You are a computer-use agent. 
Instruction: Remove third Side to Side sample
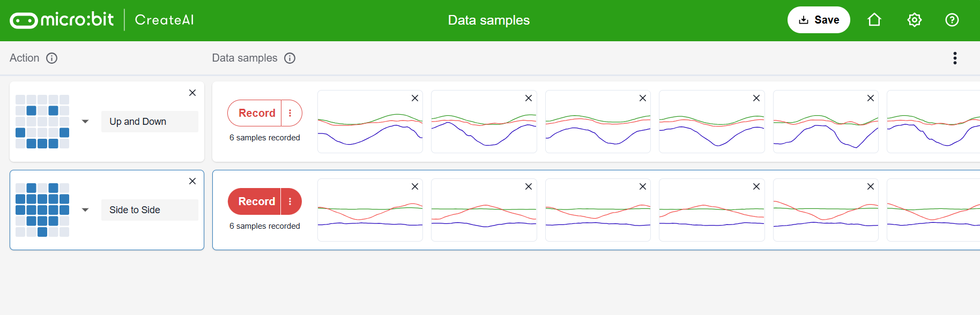point(643,186)
